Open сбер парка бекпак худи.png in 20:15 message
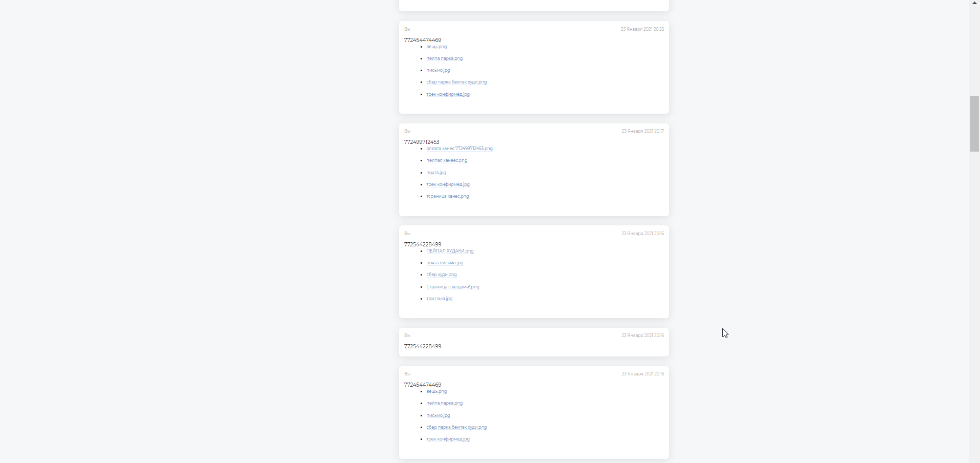Screen dimensions: 980x463 point(456,427)
